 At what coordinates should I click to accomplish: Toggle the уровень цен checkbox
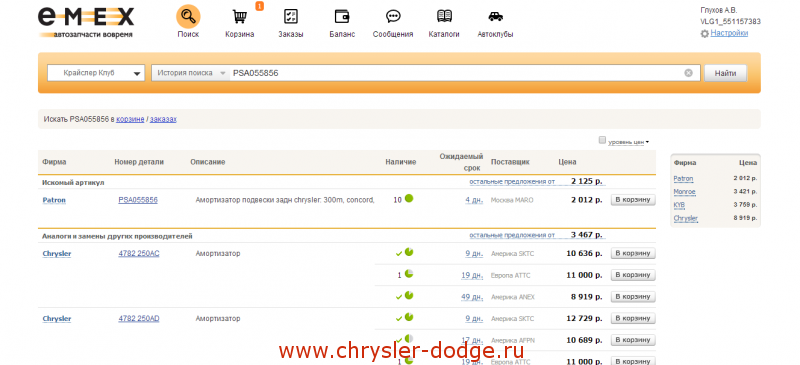point(603,140)
